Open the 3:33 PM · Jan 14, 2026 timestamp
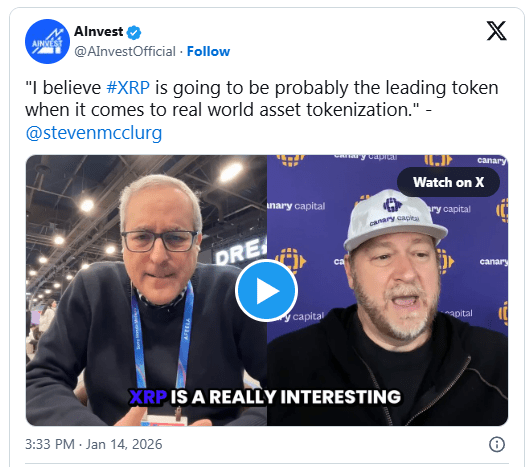 tap(94, 444)
